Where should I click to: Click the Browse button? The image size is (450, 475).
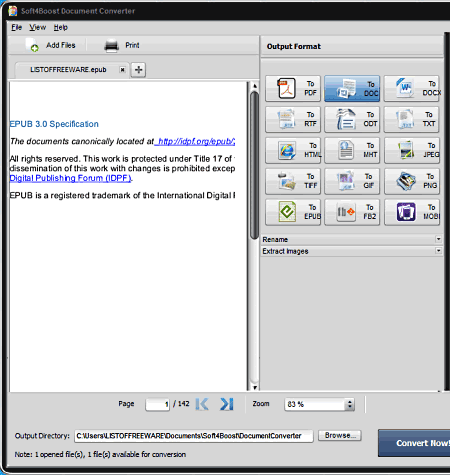pos(339,435)
